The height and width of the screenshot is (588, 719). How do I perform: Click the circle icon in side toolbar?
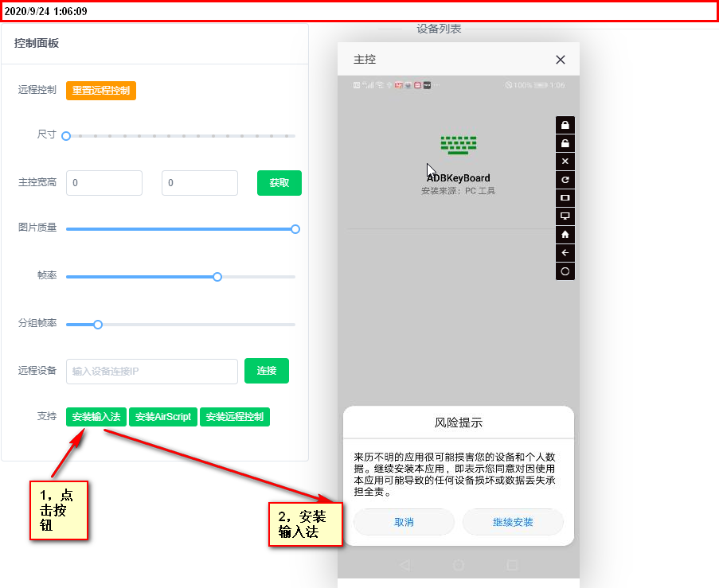click(x=565, y=271)
